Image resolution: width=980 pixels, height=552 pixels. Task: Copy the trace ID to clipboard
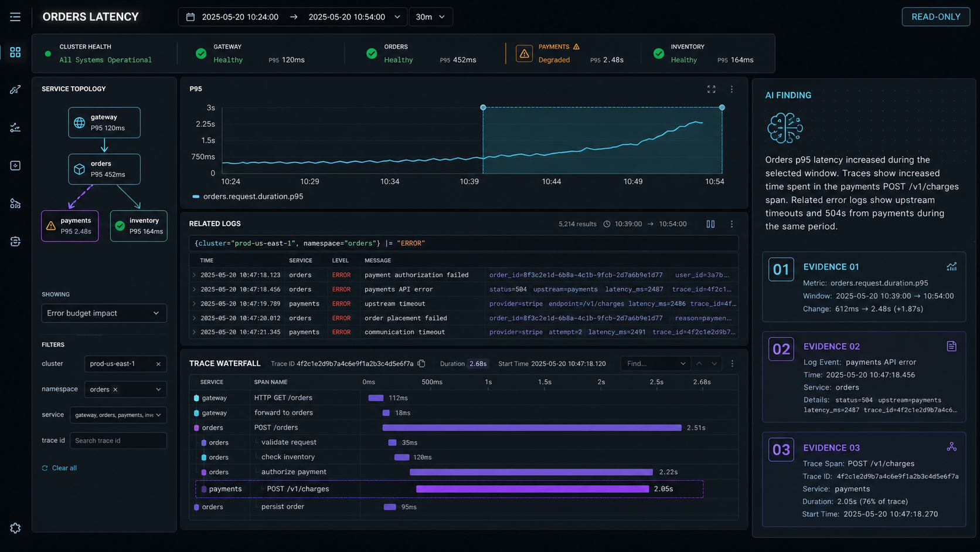pyautogui.click(x=421, y=364)
